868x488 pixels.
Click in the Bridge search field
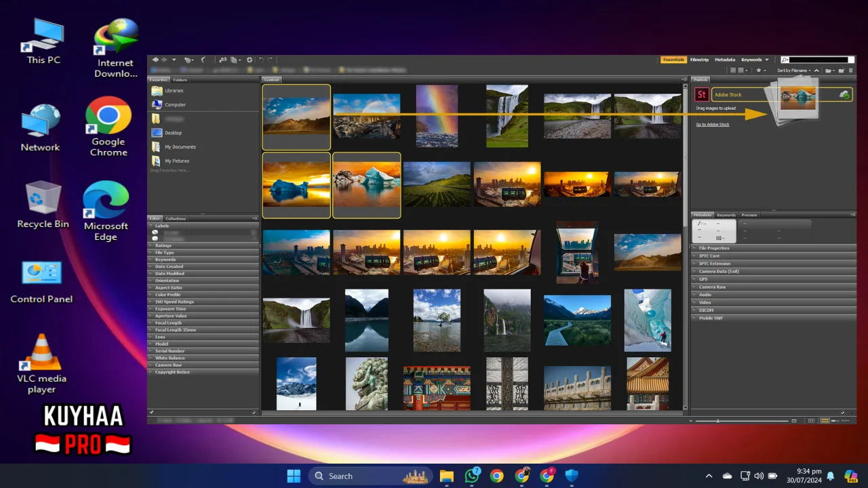818,60
